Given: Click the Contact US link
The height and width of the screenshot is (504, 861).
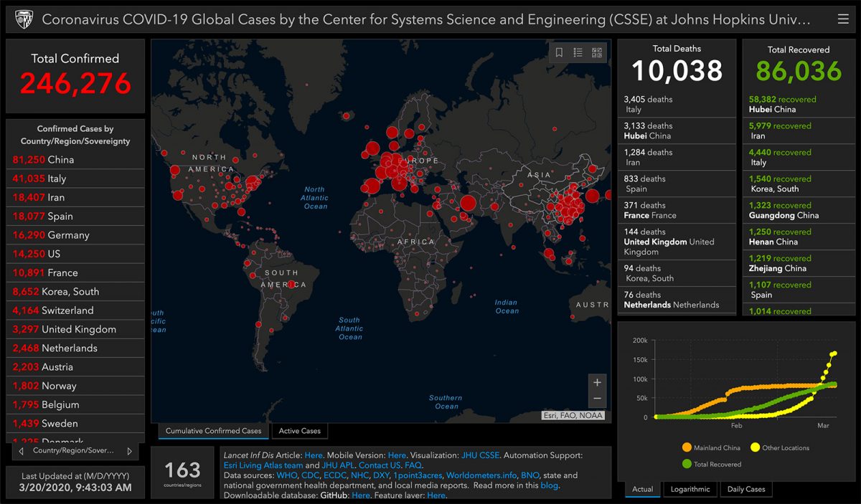Looking at the screenshot, I should 380,465.
